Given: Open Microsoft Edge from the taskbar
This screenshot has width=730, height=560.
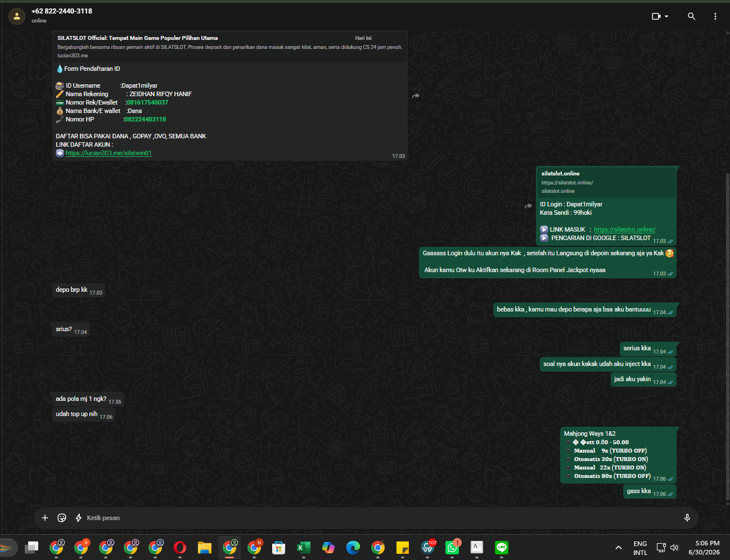Looking at the screenshot, I should [353, 547].
